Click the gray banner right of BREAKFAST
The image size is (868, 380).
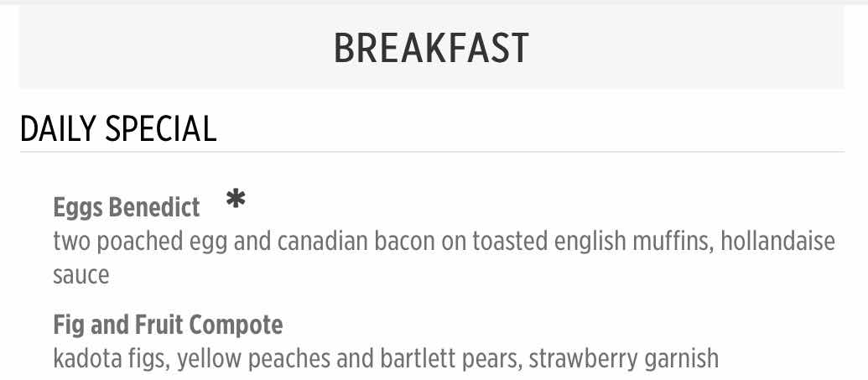[x=688, y=48]
